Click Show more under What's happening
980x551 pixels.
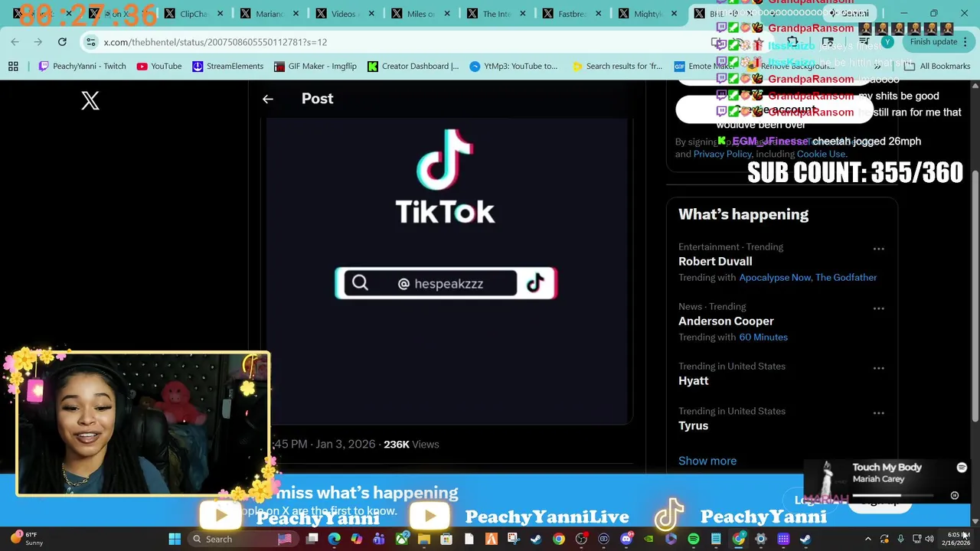707,461
